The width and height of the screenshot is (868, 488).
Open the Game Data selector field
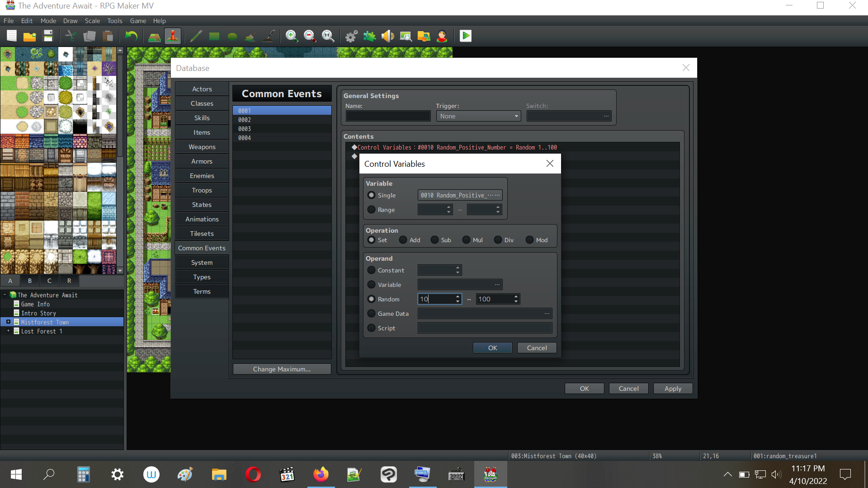[485, 314]
